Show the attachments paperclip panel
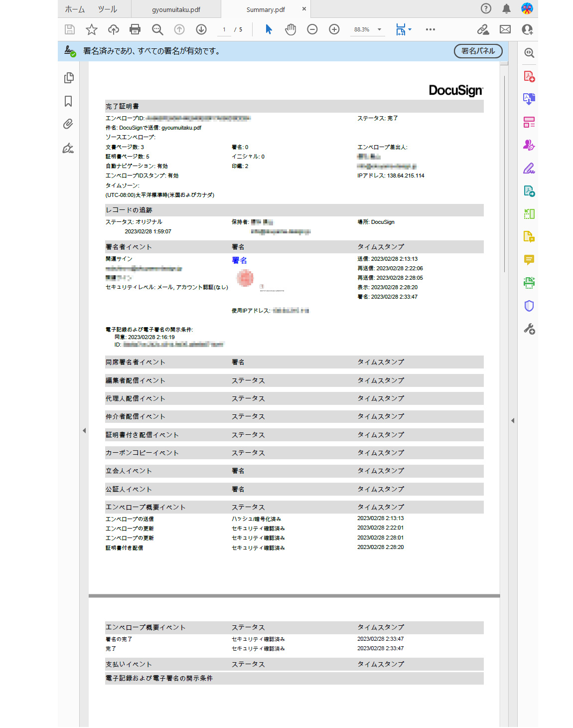Image resolution: width=573 pixels, height=728 pixels. [x=68, y=124]
